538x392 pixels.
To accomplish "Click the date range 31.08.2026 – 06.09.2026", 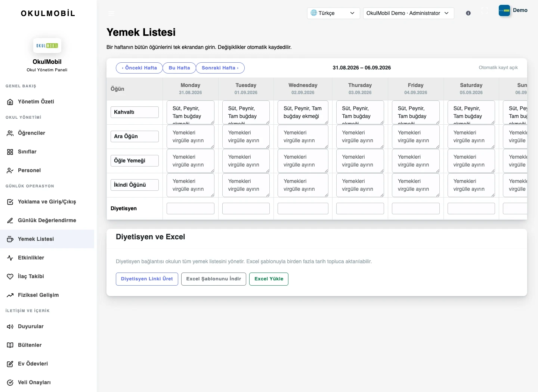I will point(362,68).
